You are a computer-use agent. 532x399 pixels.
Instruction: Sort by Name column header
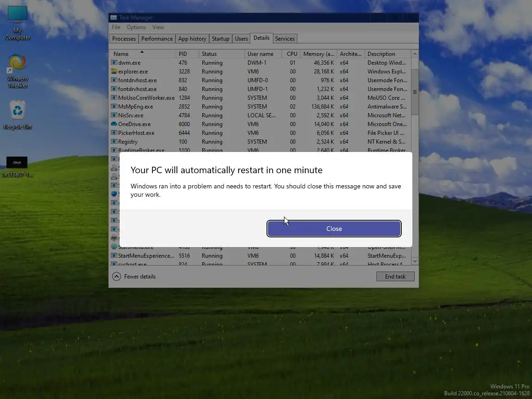[x=143, y=54]
